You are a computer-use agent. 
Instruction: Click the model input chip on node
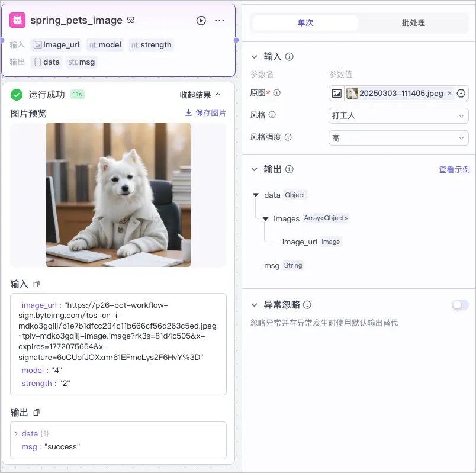(105, 45)
